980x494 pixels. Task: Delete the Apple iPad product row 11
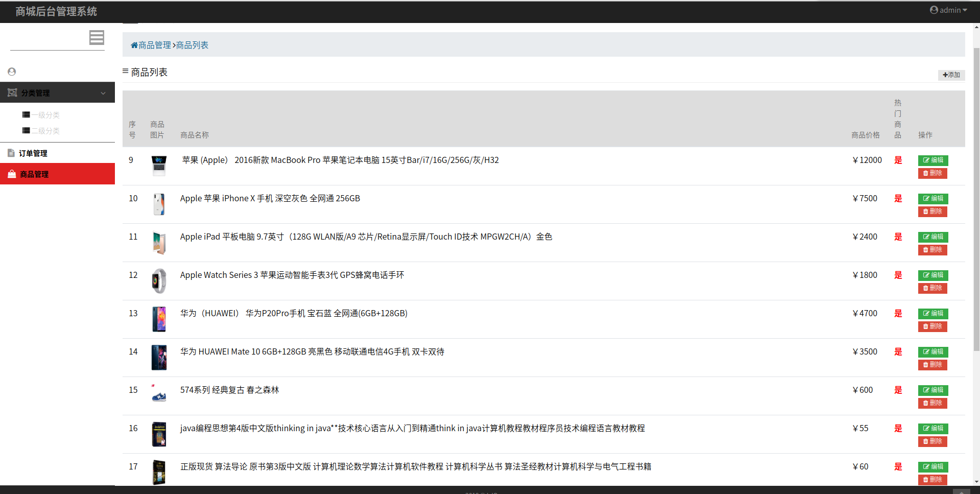click(933, 250)
